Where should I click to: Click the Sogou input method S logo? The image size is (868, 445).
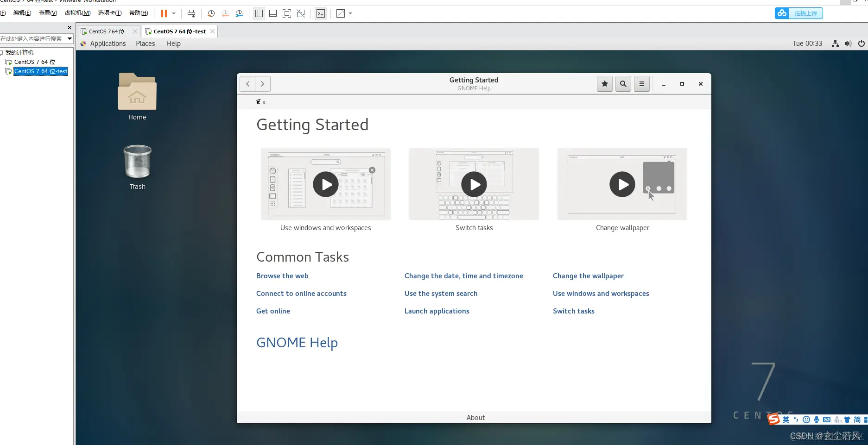pos(773,420)
